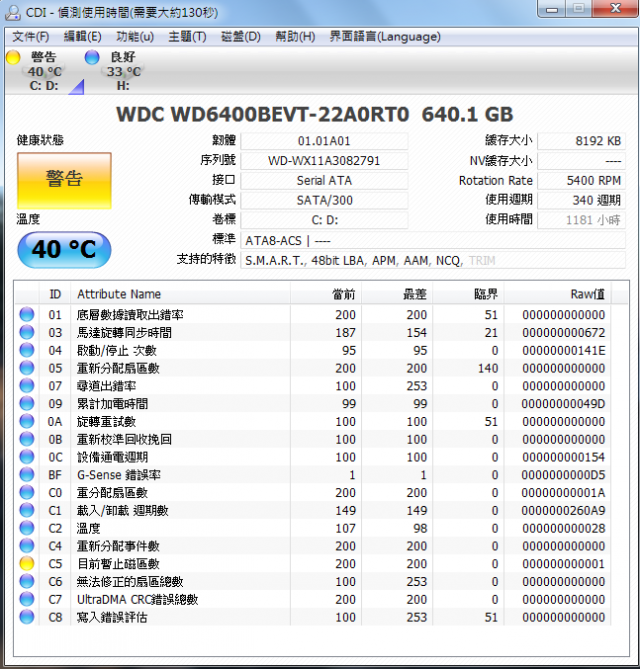Image resolution: width=640 pixels, height=670 pixels.
Task: Click the blue status icon for attribute C7
Action: (x=27, y=599)
